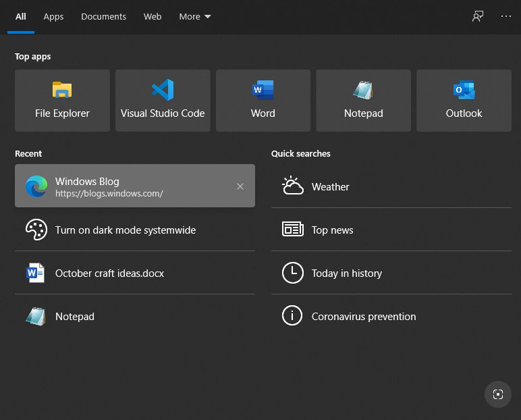Open the https://blogs.windows.com/ URL text
The width and height of the screenshot is (521, 420).
(x=109, y=194)
